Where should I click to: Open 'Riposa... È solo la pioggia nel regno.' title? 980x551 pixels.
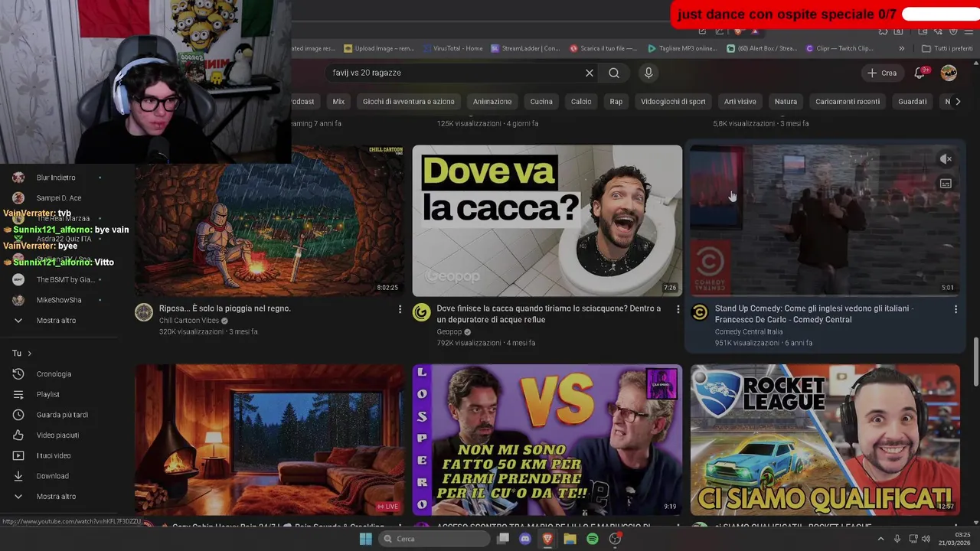[225, 308]
